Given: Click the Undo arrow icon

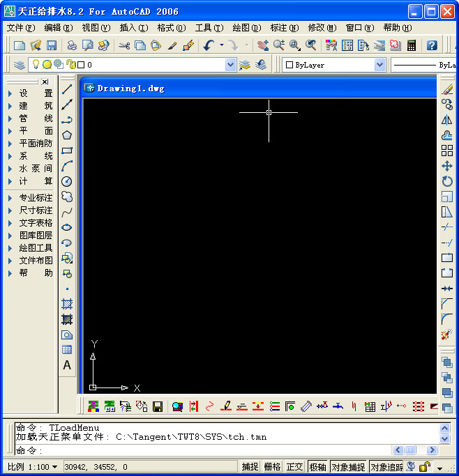Looking at the screenshot, I should [x=209, y=45].
